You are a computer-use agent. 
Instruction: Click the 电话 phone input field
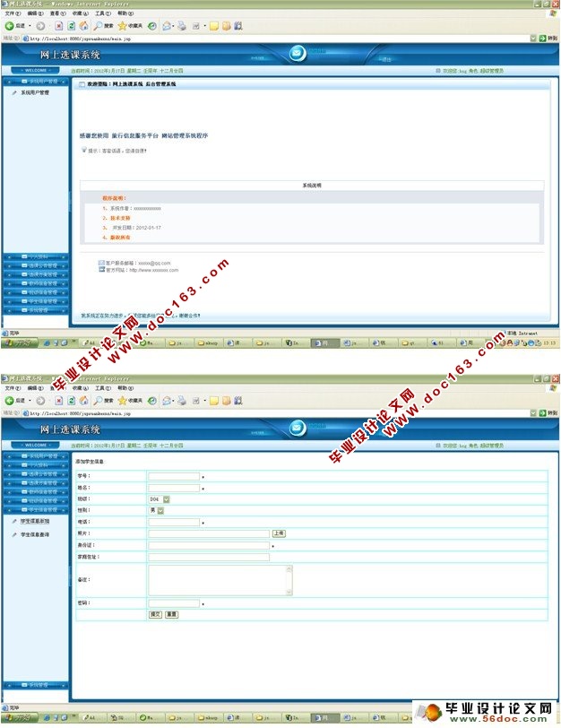(174, 523)
